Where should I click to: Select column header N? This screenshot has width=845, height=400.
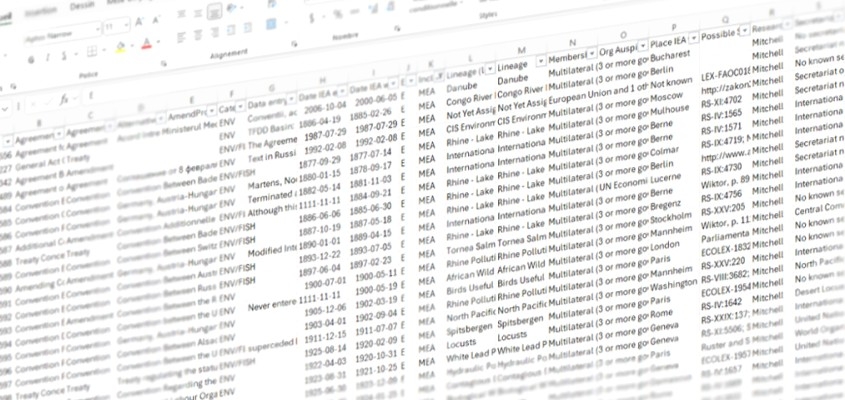tap(571, 42)
